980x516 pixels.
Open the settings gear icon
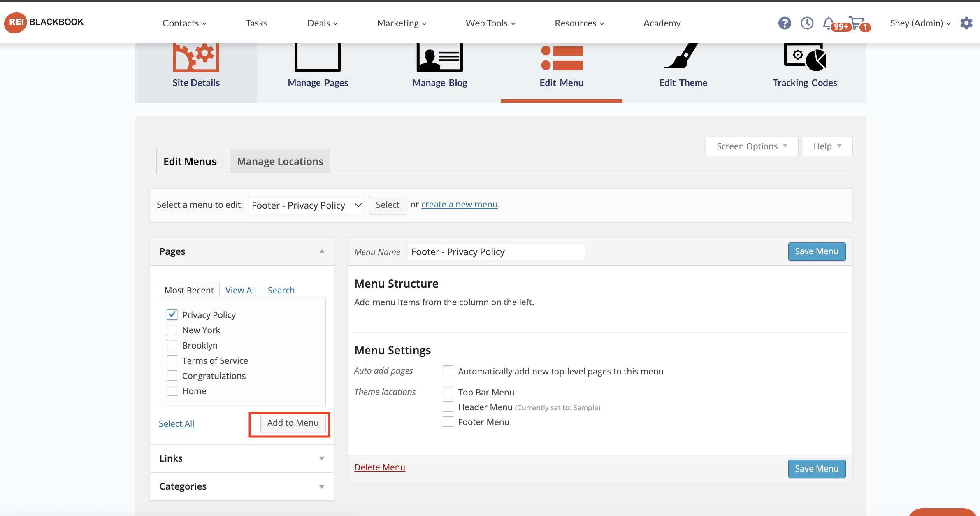tap(966, 23)
